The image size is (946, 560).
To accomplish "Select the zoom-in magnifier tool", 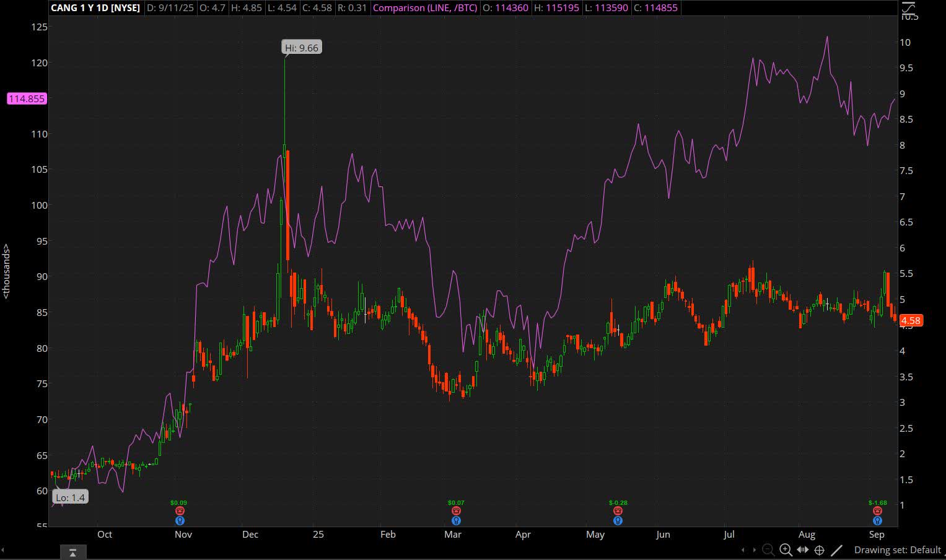I will coord(785,550).
